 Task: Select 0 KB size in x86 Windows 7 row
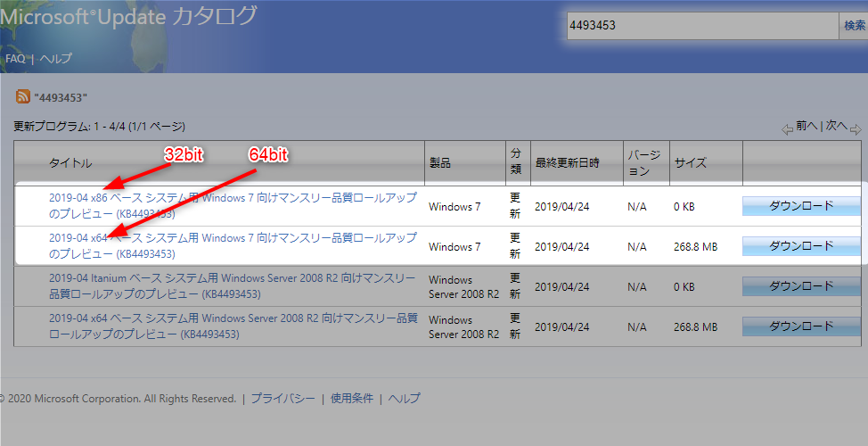coord(684,207)
